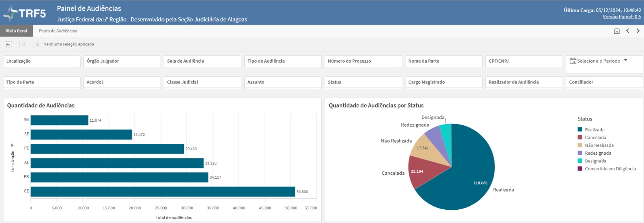Click the TRF5 logo in the header
This screenshot has height=223, width=644.
[x=25, y=13]
